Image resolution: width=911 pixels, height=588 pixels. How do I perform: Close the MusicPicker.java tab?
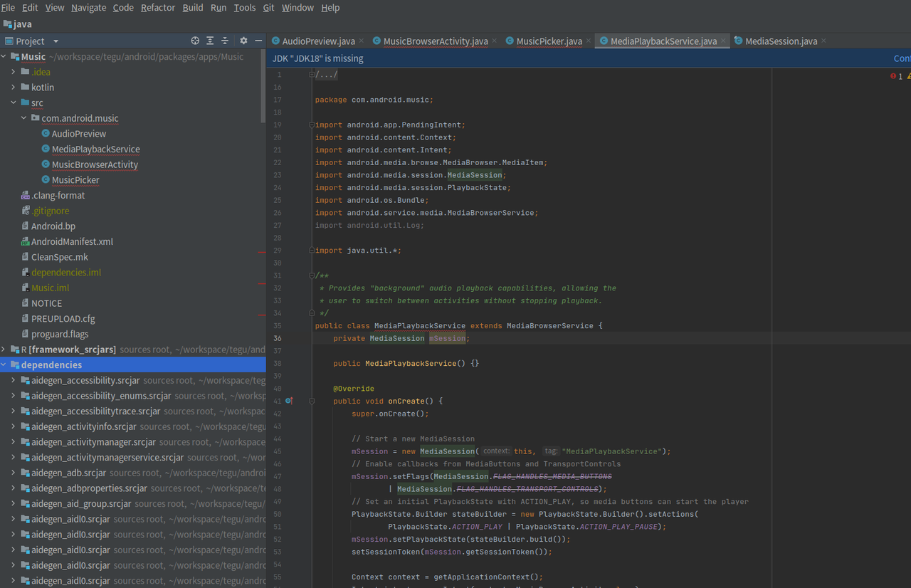tap(589, 41)
